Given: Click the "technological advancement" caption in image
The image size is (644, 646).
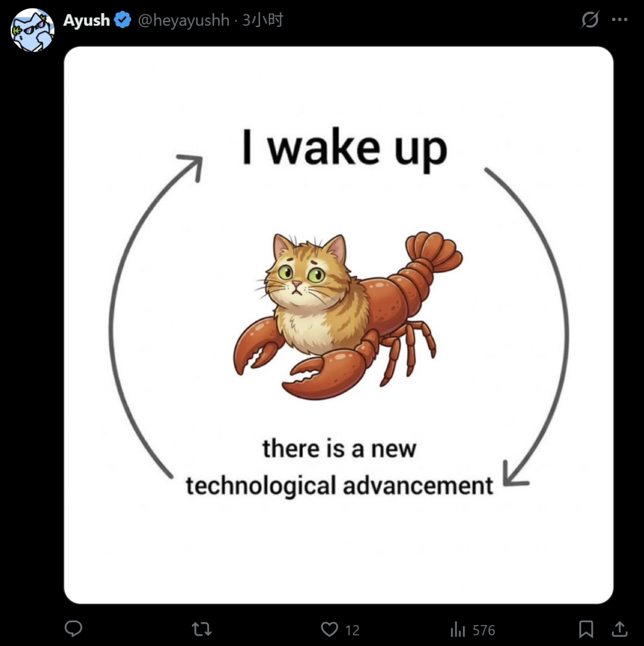Looking at the screenshot, I should coord(339,485).
